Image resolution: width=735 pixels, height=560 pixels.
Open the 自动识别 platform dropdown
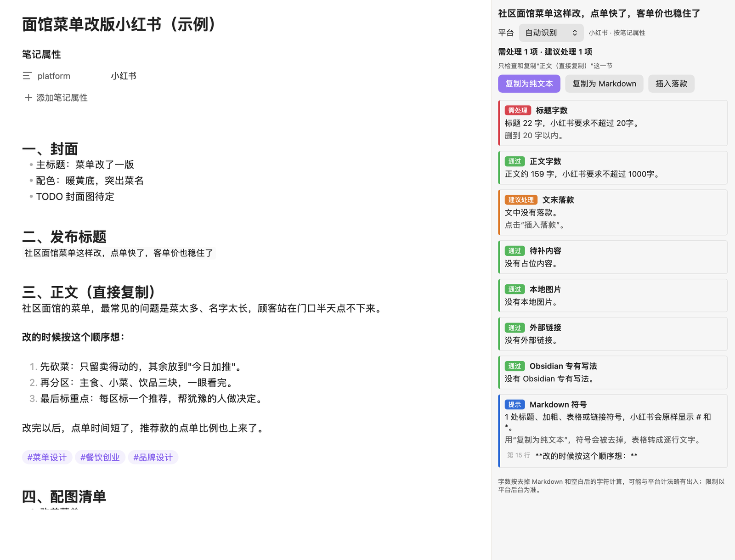tap(551, 33)
